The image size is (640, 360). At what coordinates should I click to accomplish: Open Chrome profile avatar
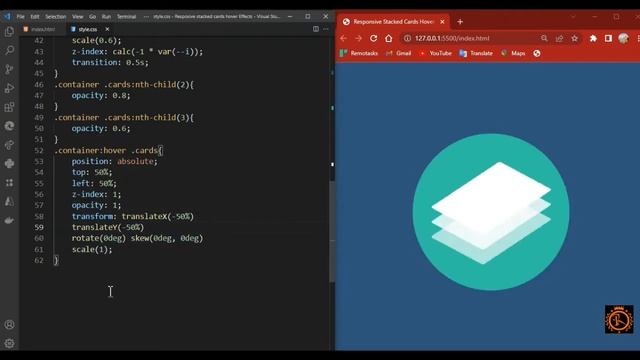click(x=623, y=38)
